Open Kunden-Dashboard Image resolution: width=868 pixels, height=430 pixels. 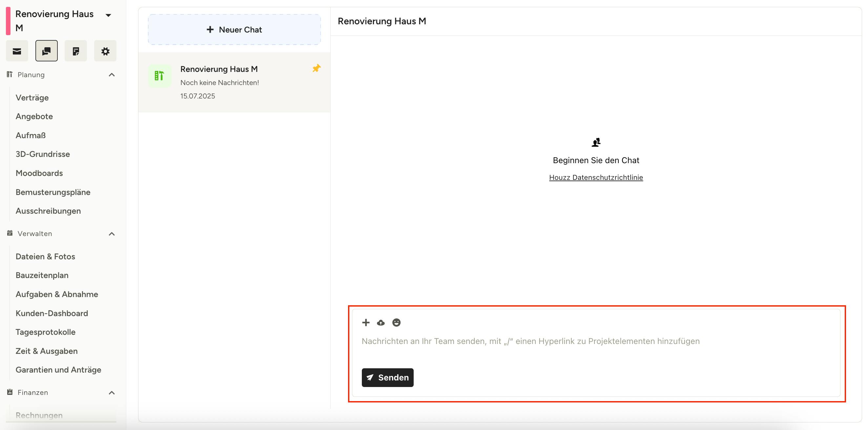click(52, 313)
